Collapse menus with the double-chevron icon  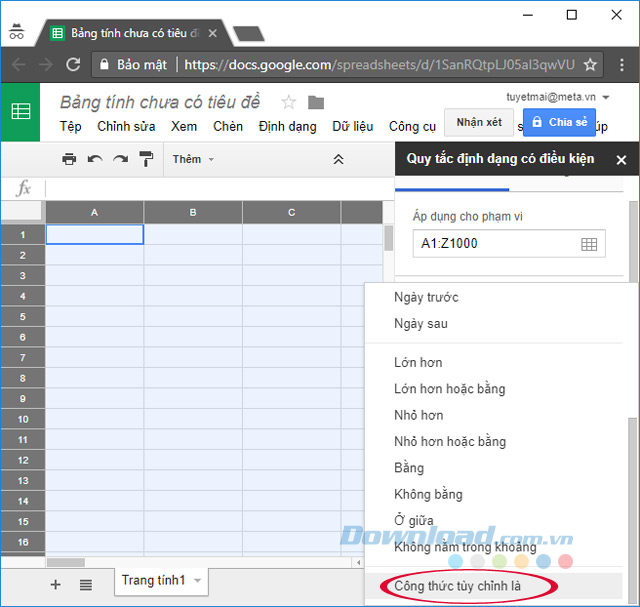338,159
